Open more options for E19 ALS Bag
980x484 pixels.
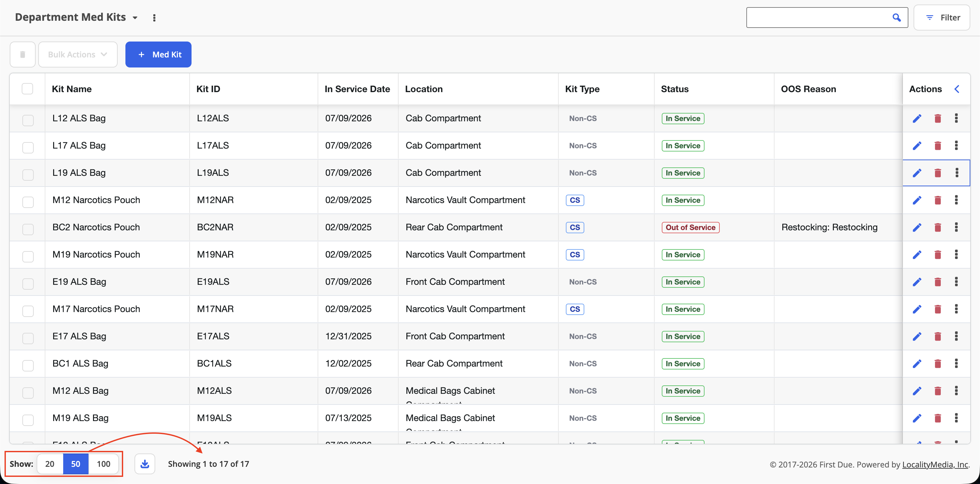click(956, 282)
